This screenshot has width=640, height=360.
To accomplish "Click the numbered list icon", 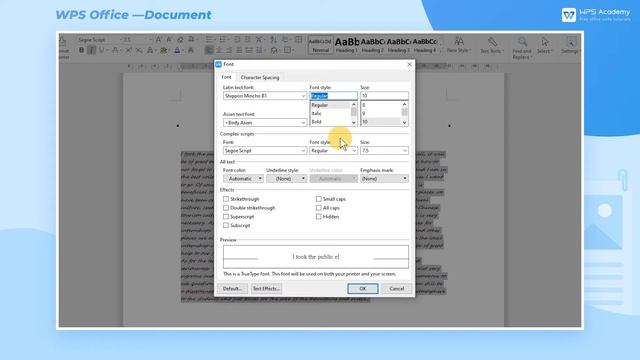I will (222, 40).
